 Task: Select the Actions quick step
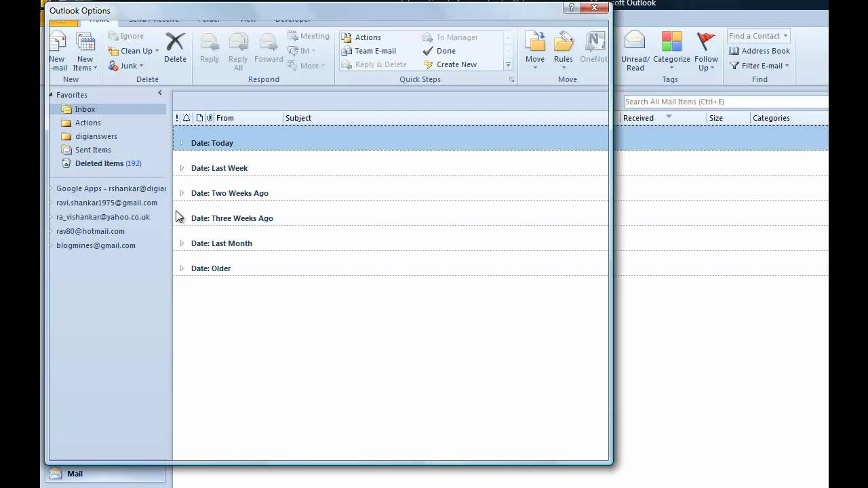tap(361, 37)
